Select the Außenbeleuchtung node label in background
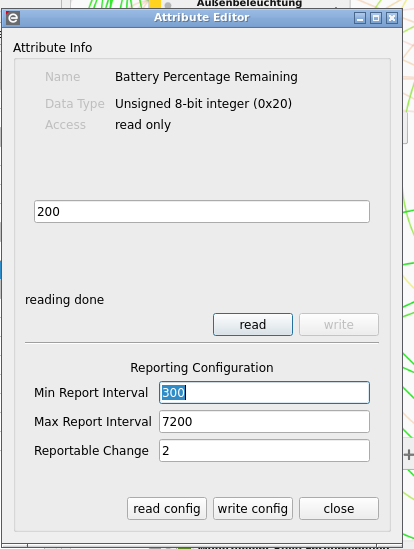414x549 pixels. click(249, 4)
